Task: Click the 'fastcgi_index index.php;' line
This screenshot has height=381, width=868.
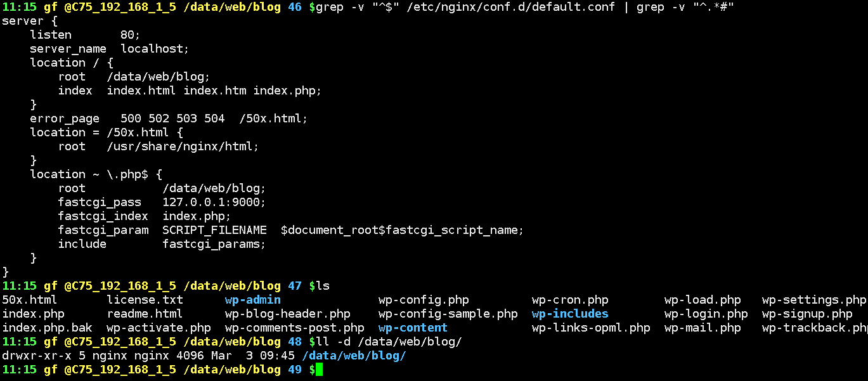Action: pos(145,216)
